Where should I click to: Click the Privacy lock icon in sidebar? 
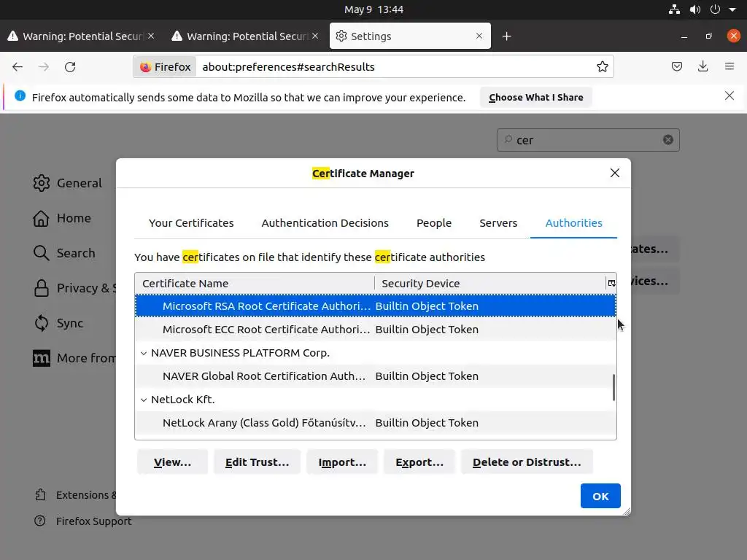[x=42, y=288]
